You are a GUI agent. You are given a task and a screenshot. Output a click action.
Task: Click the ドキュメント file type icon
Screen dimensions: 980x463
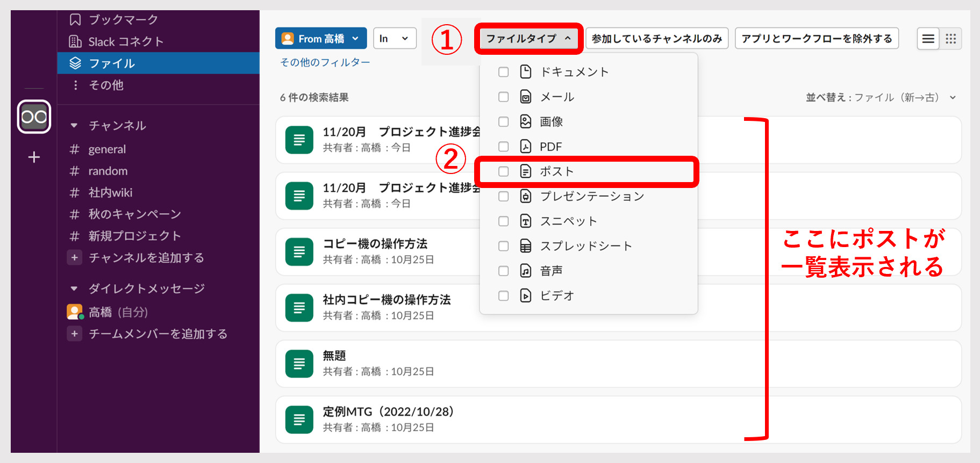pos(526,71)
